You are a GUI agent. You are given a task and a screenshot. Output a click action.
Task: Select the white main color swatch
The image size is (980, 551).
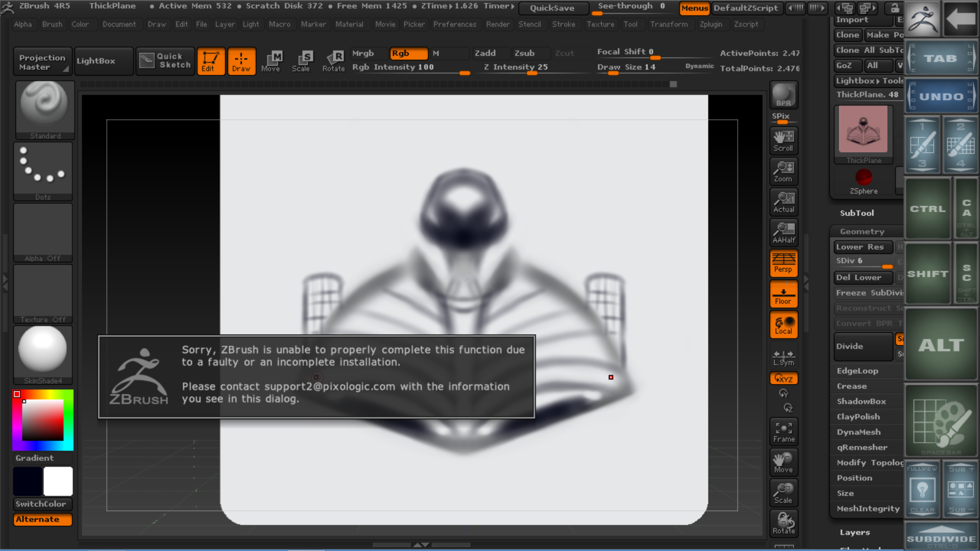click(x=58, y=481)
